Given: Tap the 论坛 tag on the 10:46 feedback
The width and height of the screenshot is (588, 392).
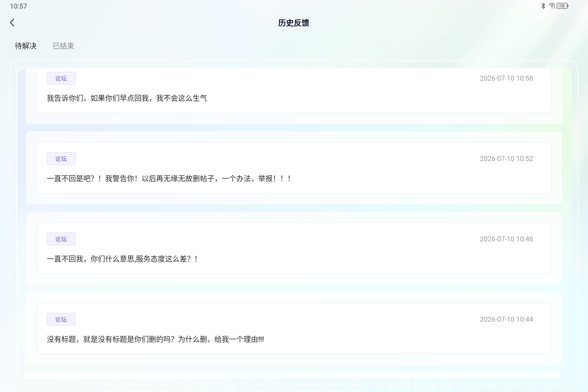Looking at the screenshot, I should pyautogui.click(x=61, y=239).
